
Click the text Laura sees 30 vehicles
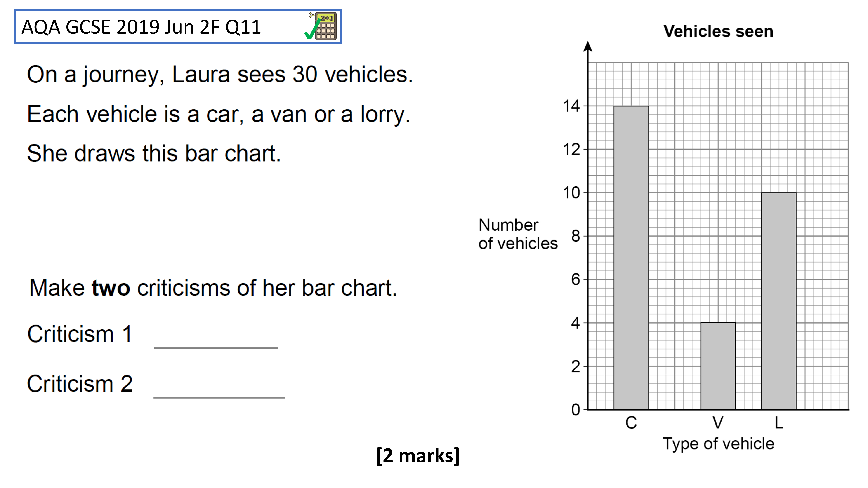coord(292,74)
